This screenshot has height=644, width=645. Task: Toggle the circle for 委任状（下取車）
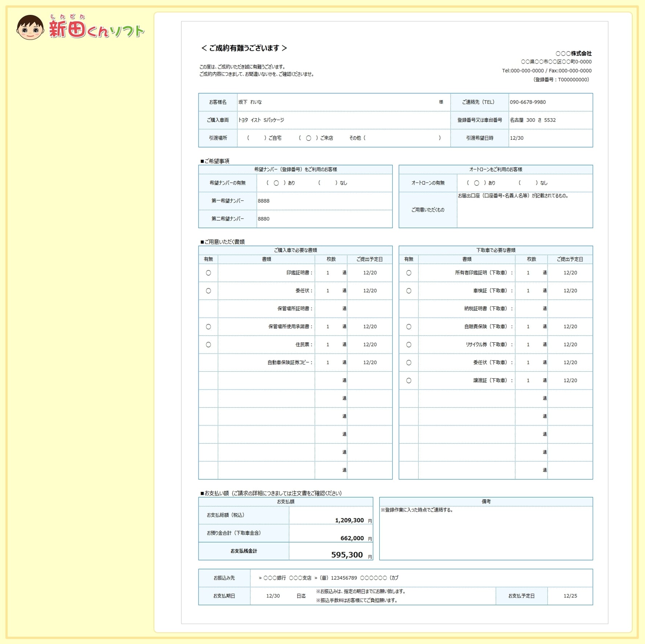[x=409, y=363]
